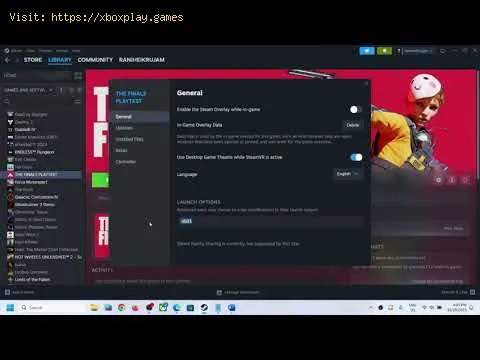The image size is (480, 360).
Task: Select HOT WHEELS UNLEASHED 2 in the game list
Action: 44,257
